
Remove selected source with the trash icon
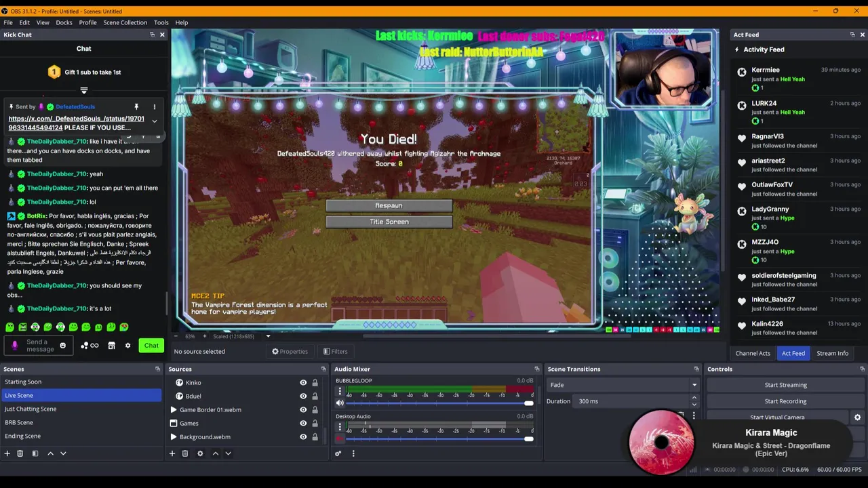185,453
